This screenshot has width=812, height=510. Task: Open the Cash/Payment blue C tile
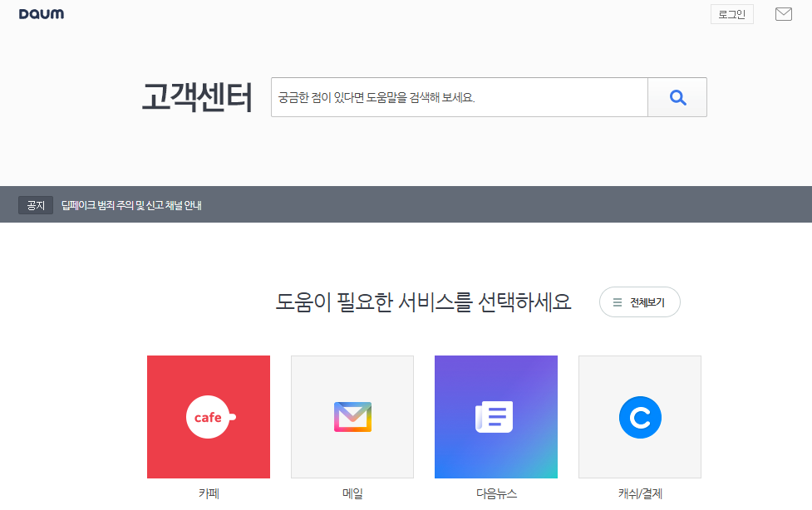point(640,417)
